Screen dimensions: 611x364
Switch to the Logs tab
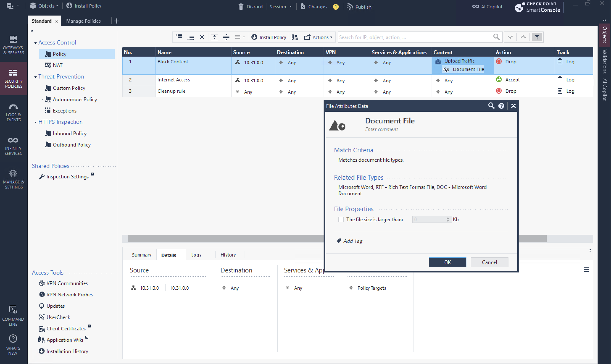pyautogui.click(x=196, y=255)
